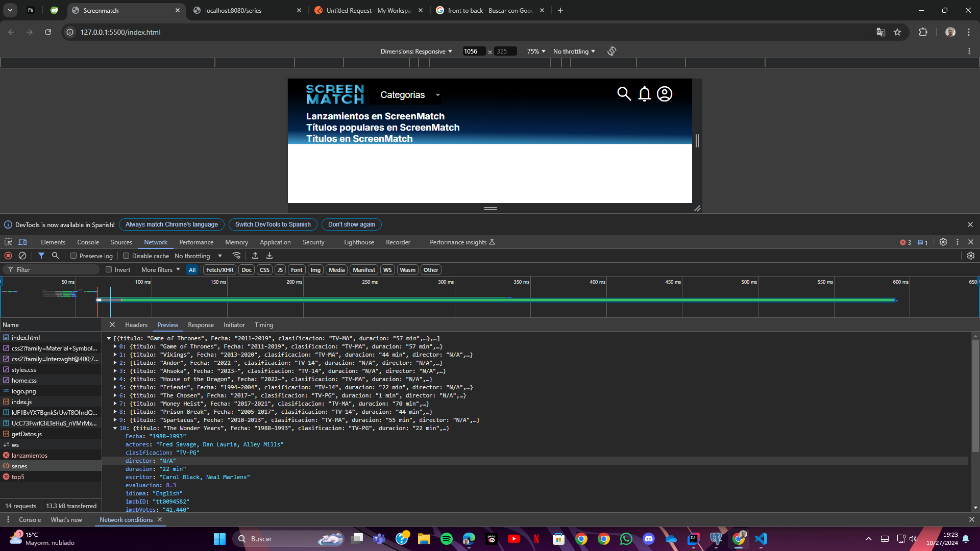The width and height of the screenshot is (980, 551).
Task: Open the DevTools customize three-dot menu
Action: click(958, 242)
